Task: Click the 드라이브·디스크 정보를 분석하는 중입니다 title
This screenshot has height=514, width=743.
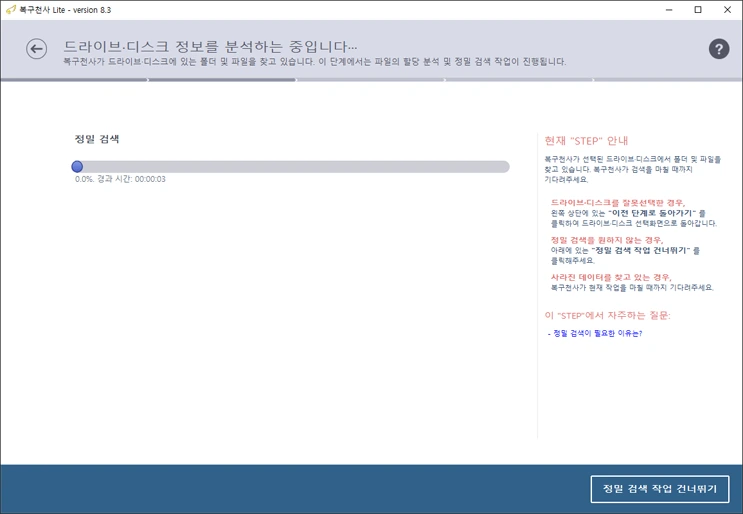Action: point(210,46)
